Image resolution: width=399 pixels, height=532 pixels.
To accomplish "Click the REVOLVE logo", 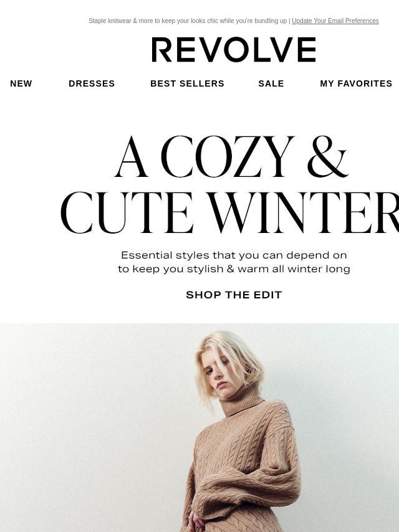I will [x=234, y=50].
